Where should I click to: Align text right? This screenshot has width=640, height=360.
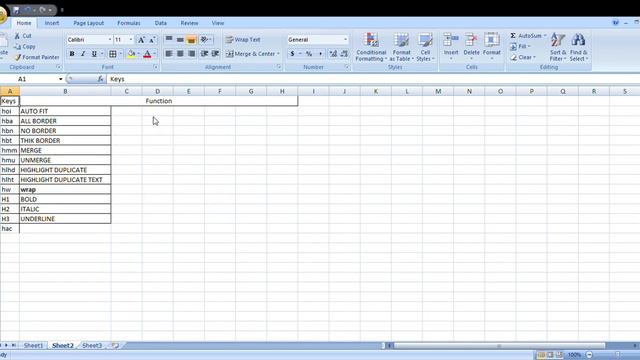point(191,53)
